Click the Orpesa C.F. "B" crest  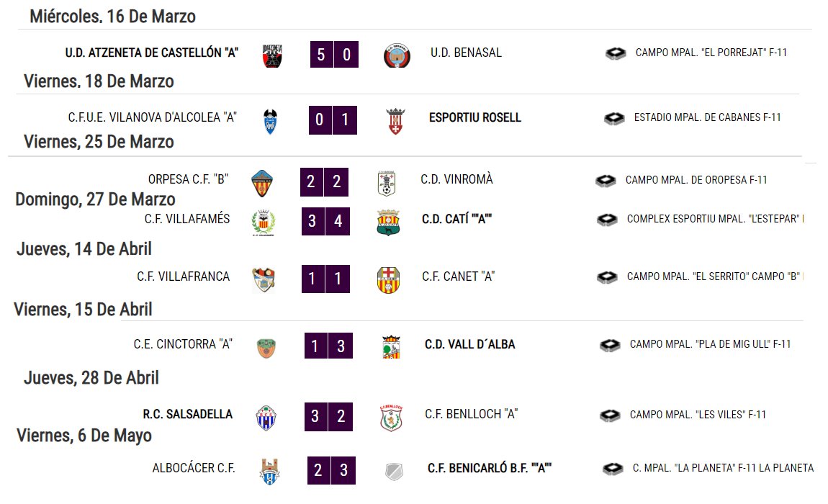tap(262, 184)
